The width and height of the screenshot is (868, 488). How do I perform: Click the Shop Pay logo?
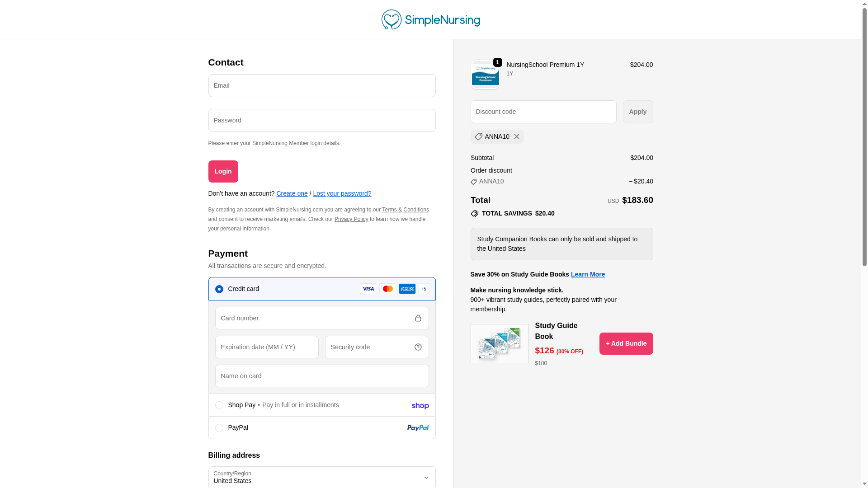point(420,406)
